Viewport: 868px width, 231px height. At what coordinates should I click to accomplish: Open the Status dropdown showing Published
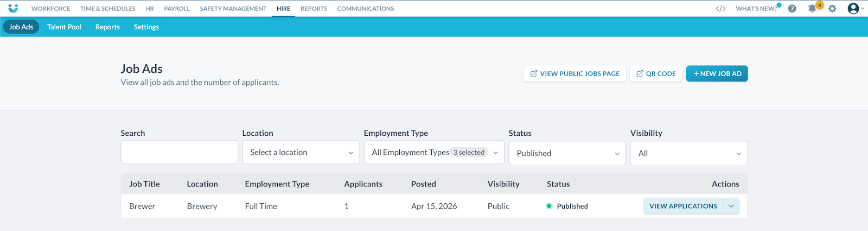(x=567, y=153)
